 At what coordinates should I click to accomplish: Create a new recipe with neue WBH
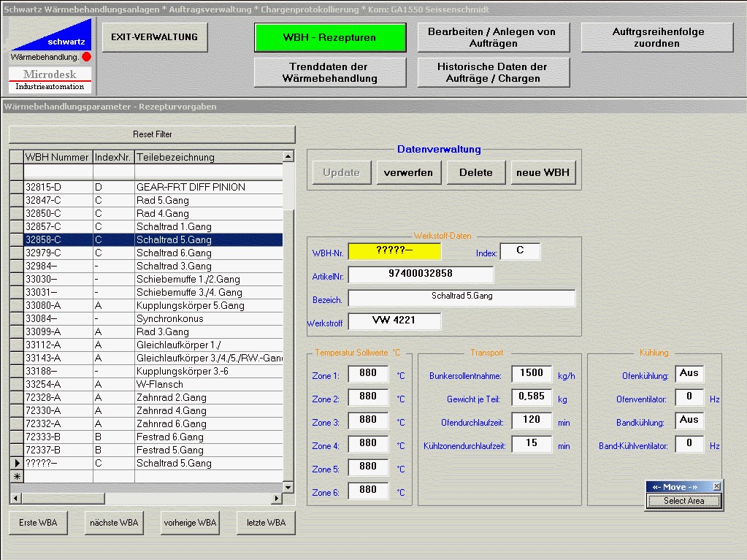coord(543,173)
